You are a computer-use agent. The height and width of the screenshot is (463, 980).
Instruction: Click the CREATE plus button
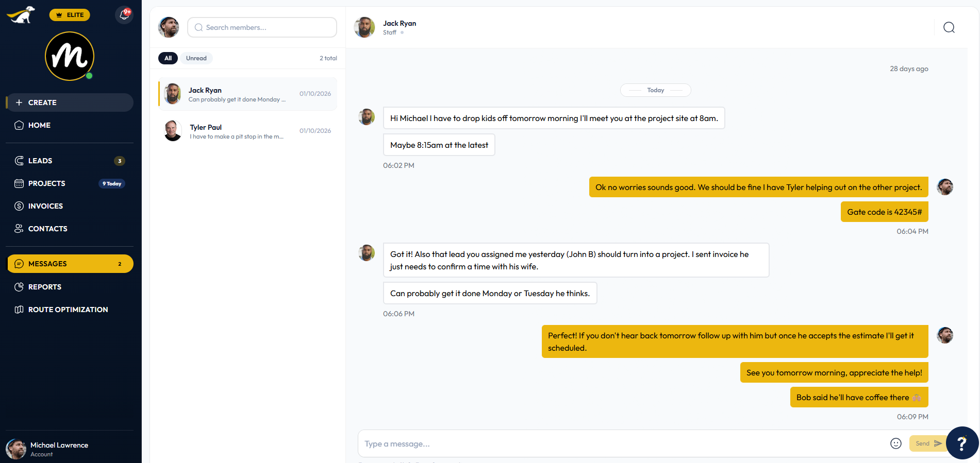[x=70, y=102]
